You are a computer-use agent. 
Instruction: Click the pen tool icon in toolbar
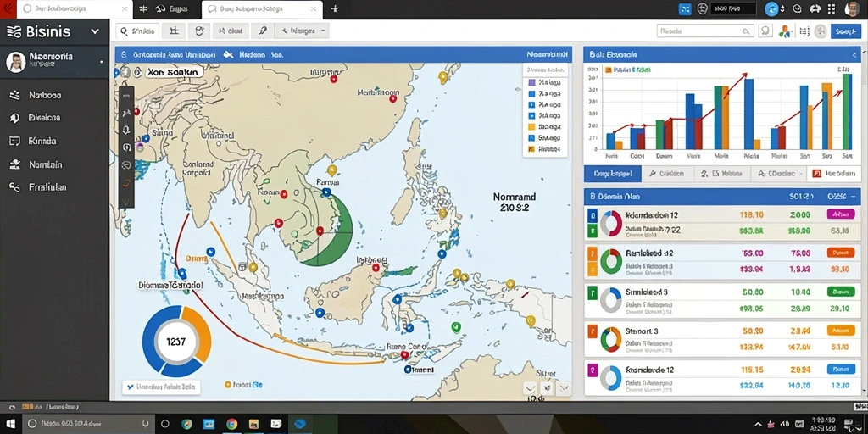pyautogui.click(x=264, y=31)
